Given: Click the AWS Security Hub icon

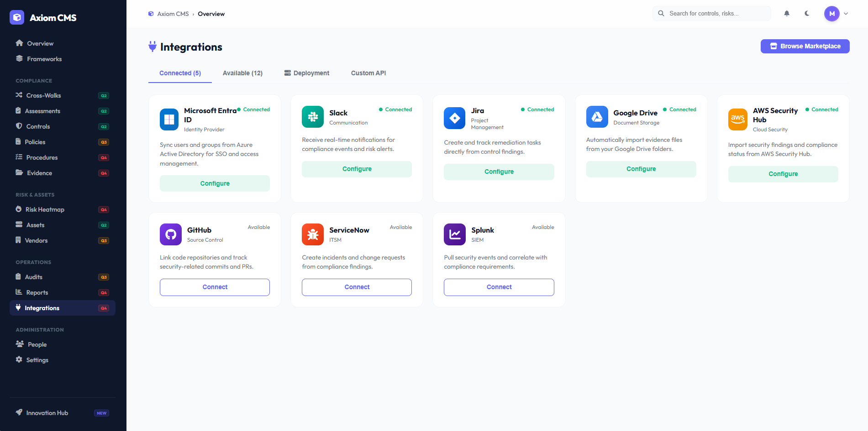Looking at the screenshot, I should tap(737, 119).
